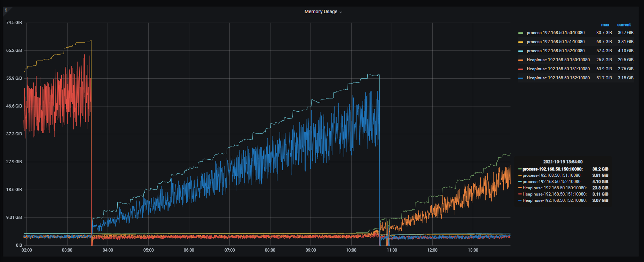644x262 pixels.
Task: Isolate HeapInuse-192.168.50.152:10080 legend entry
Action: [x=558, y=78]
